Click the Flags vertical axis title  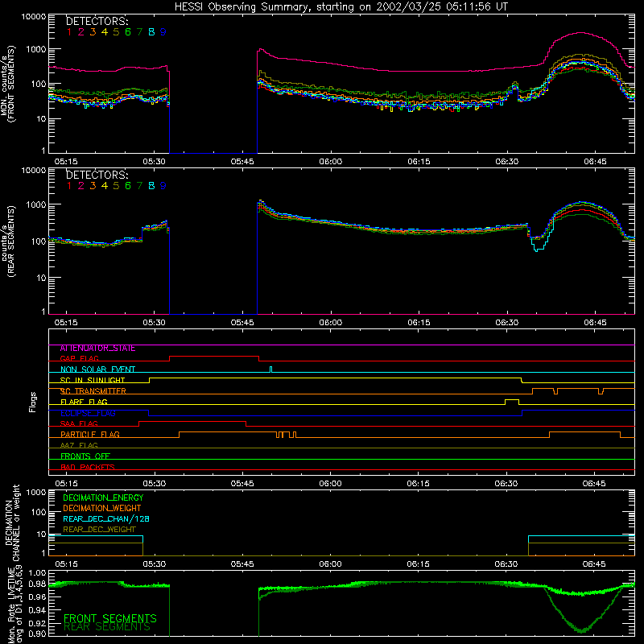32,402
